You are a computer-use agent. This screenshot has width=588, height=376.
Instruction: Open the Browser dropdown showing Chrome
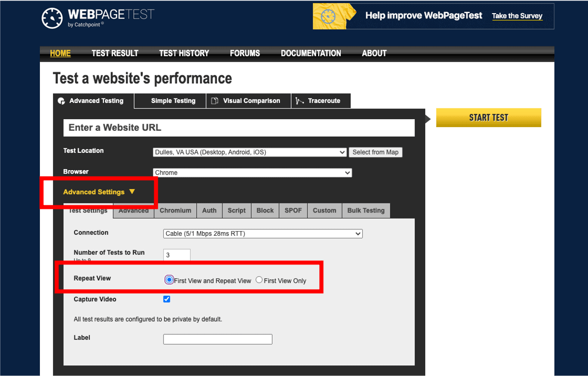(252, 173)
